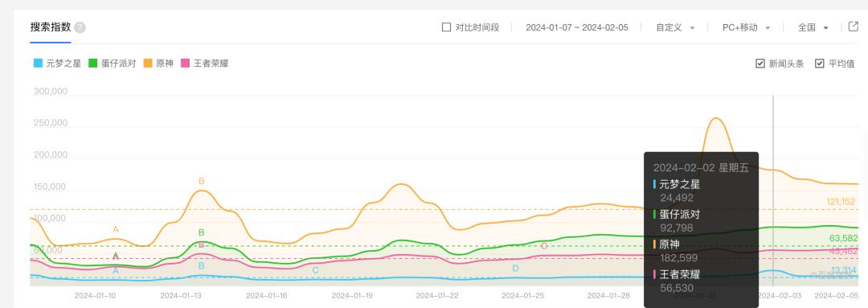
Task: Click orange news marker A near 2024-01-10
Action: (x=116, y=229)
